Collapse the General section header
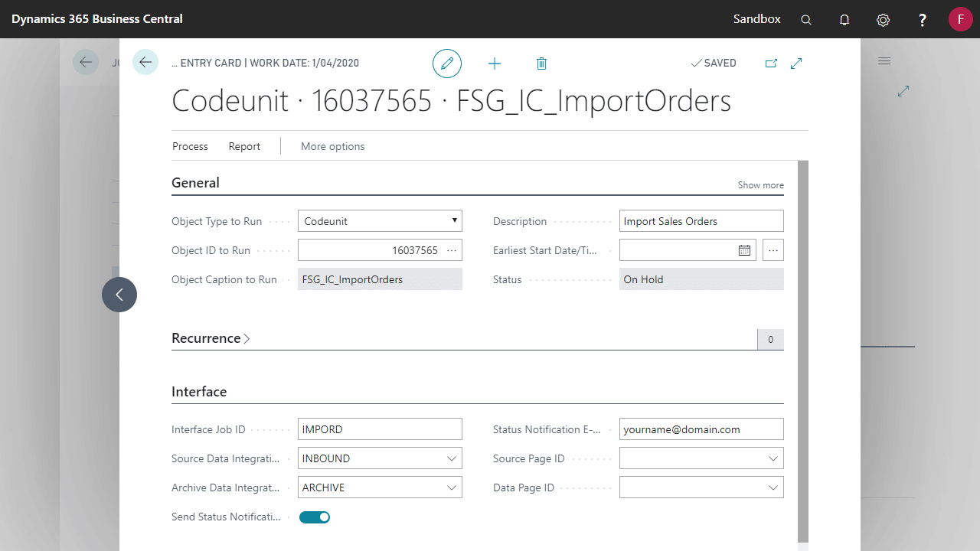980x551 pixels. [195, 183]
